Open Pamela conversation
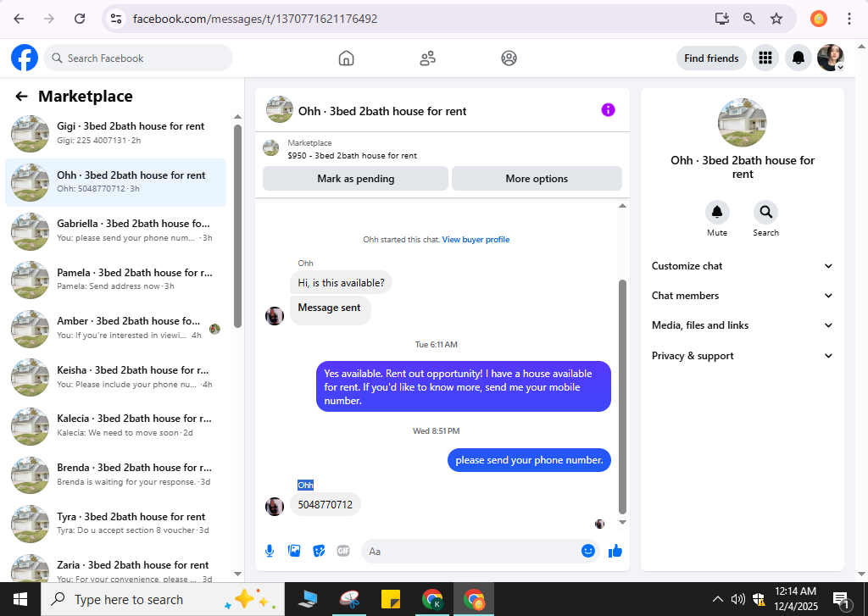 pyautogui.click(x=115, y=280)
